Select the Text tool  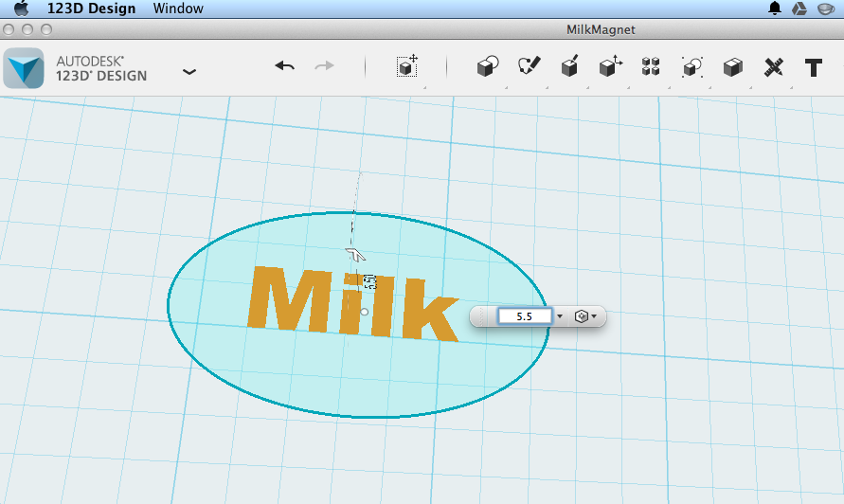pos(814,68)
